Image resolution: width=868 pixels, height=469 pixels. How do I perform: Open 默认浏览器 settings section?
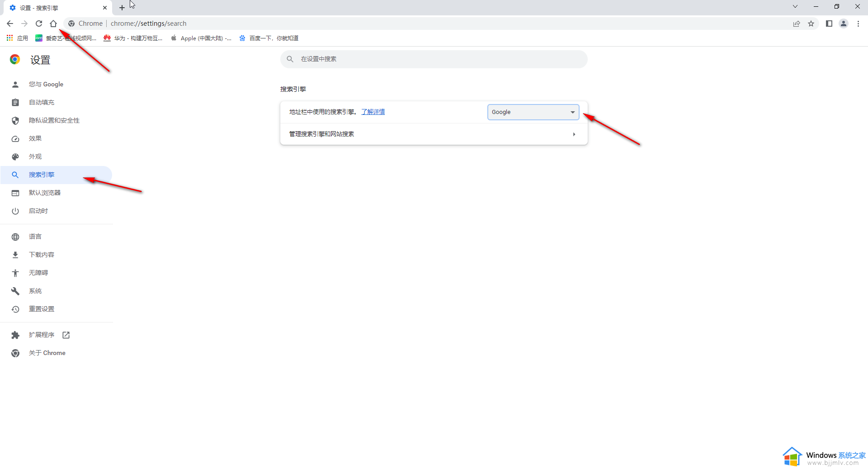(x=57, y=193)
